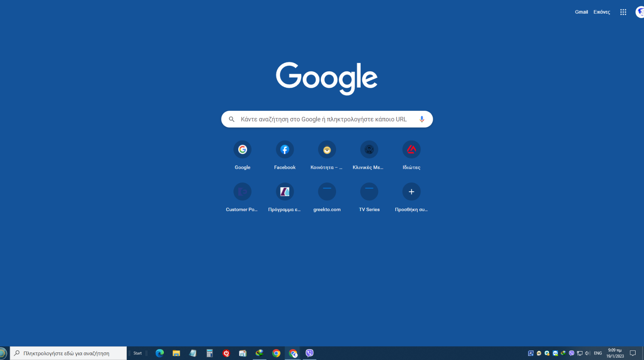
Task: Click the first tray icon with blue alert badge
Action: (531, 353)
